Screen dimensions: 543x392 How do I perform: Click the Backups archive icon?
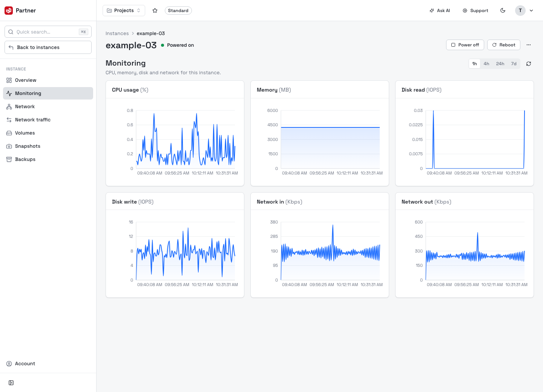pyautogui.click(x=9, y=159)
